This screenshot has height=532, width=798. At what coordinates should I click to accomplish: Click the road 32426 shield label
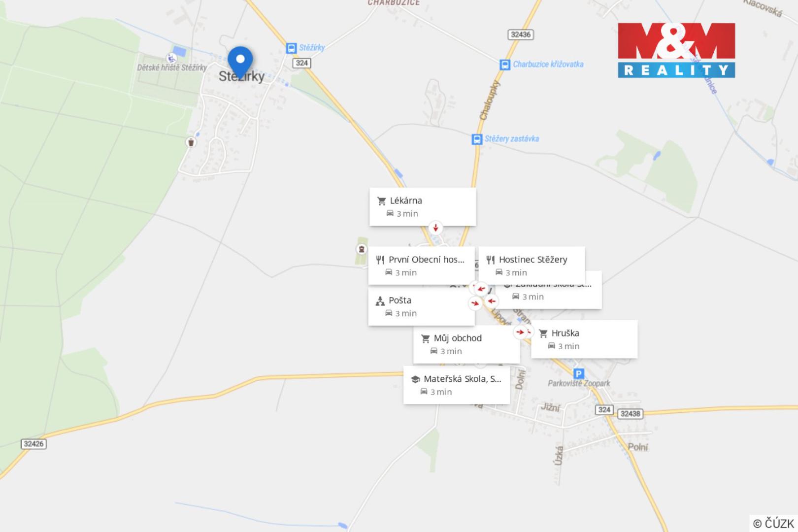33,444
